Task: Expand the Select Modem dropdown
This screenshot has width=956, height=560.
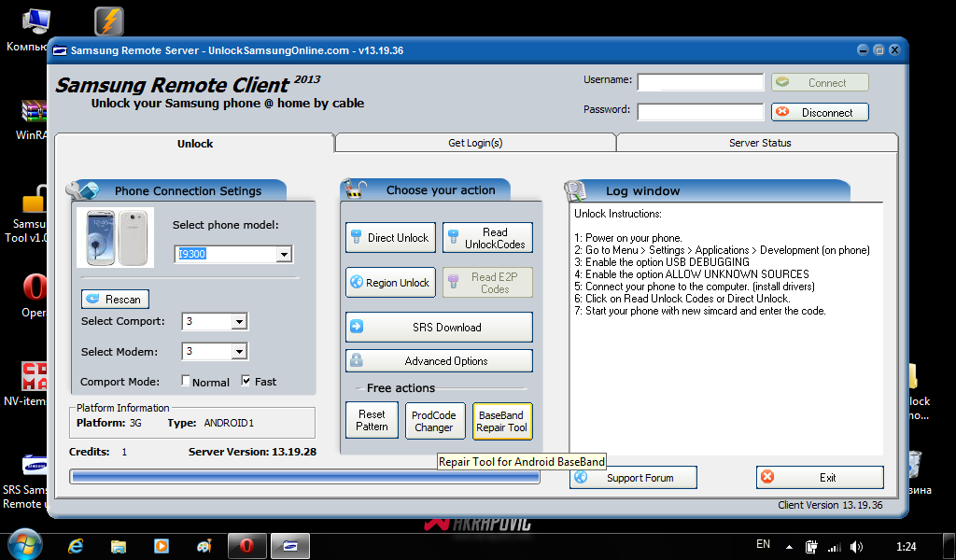Action: click(x=239, y=352)
